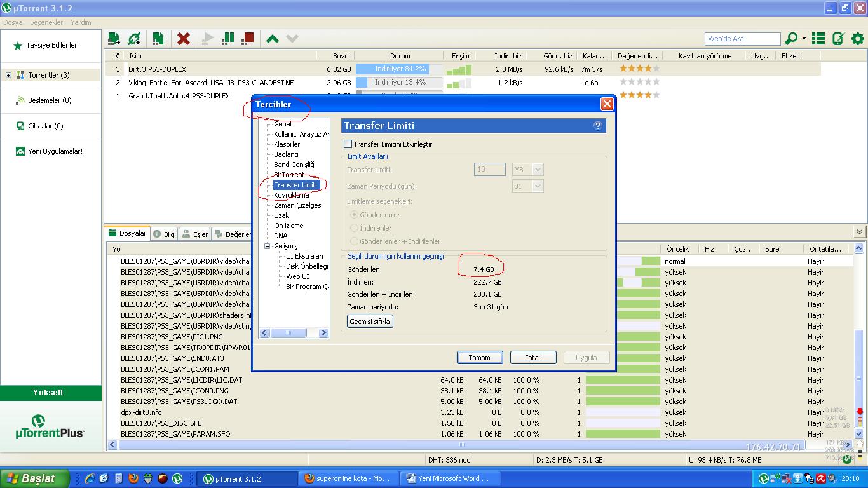Click the green Move Up Queue arrow
The image size is (868, 488).
(273, 39)
